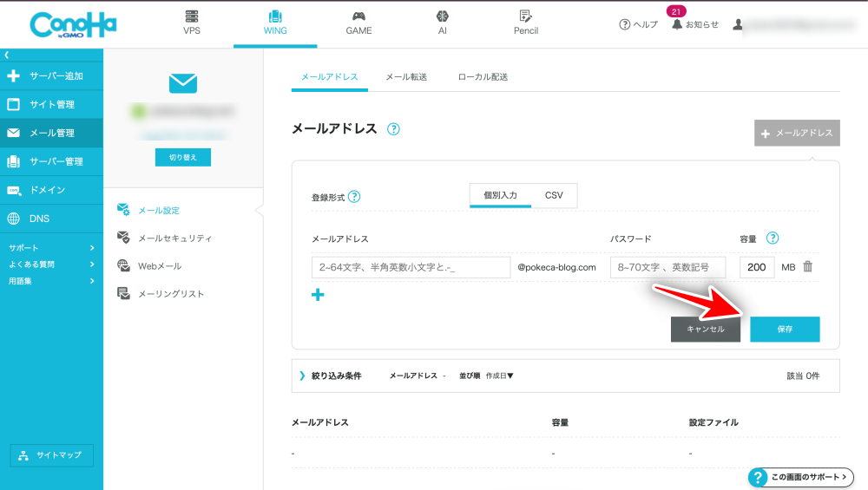The image size is (868, 490).
Task: Switch to the メール転送 tab
Action: pos(406,77)
